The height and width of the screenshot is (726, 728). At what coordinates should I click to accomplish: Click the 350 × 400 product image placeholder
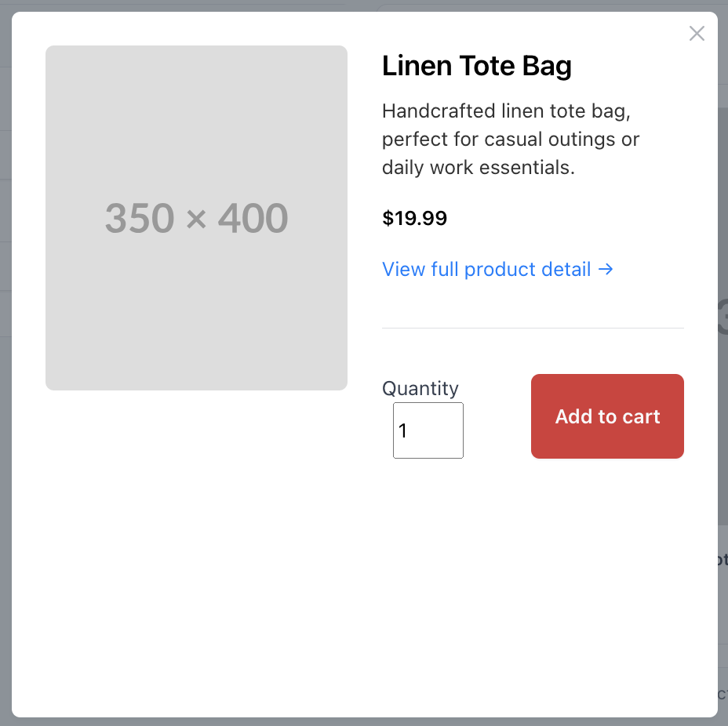coord(196,217)
